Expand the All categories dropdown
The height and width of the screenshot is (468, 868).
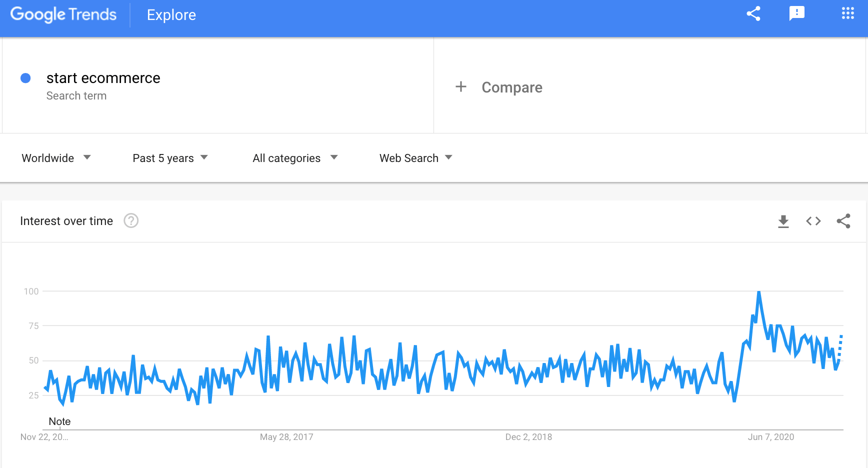coord(295,158)
